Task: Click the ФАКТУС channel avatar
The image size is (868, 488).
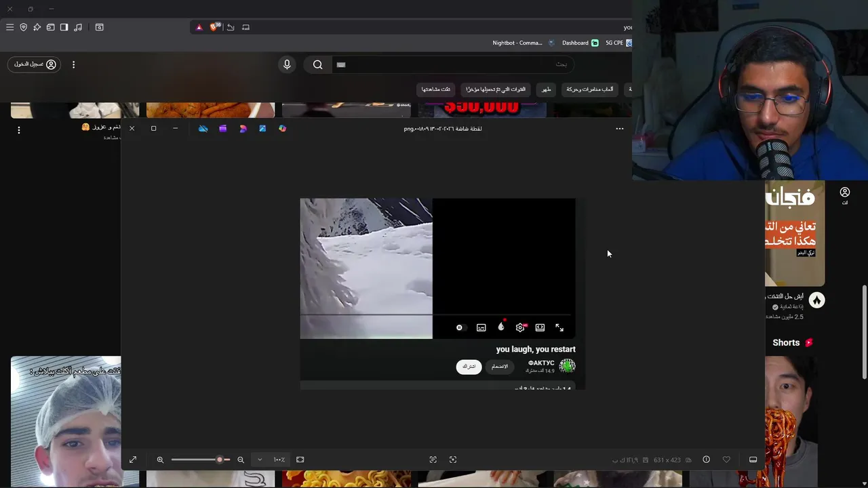Action: click(567, 366)
